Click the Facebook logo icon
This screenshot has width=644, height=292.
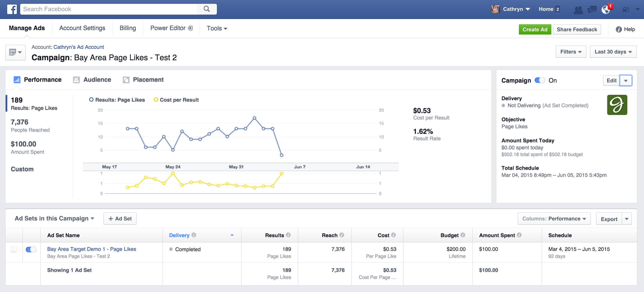click(x=12, y=9)
